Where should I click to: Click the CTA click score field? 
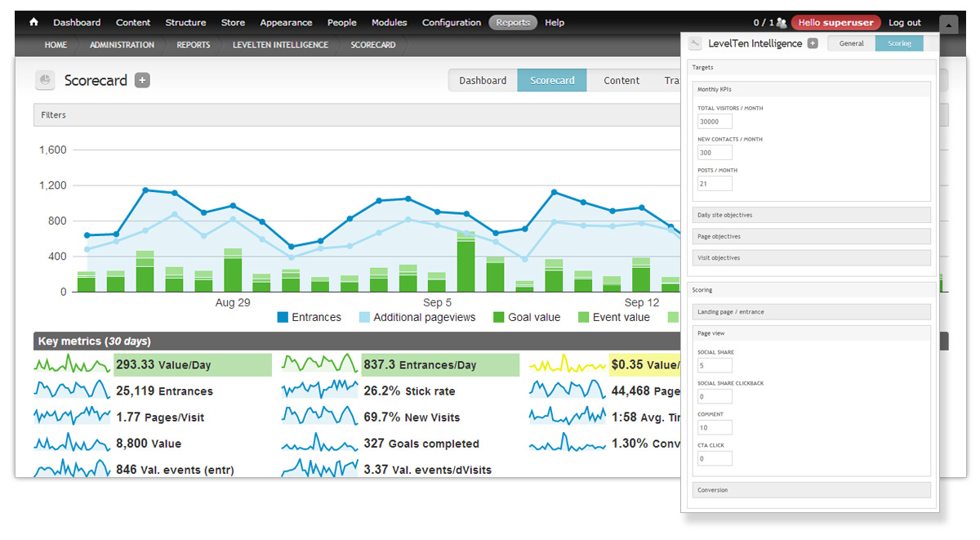click(715, 458)
